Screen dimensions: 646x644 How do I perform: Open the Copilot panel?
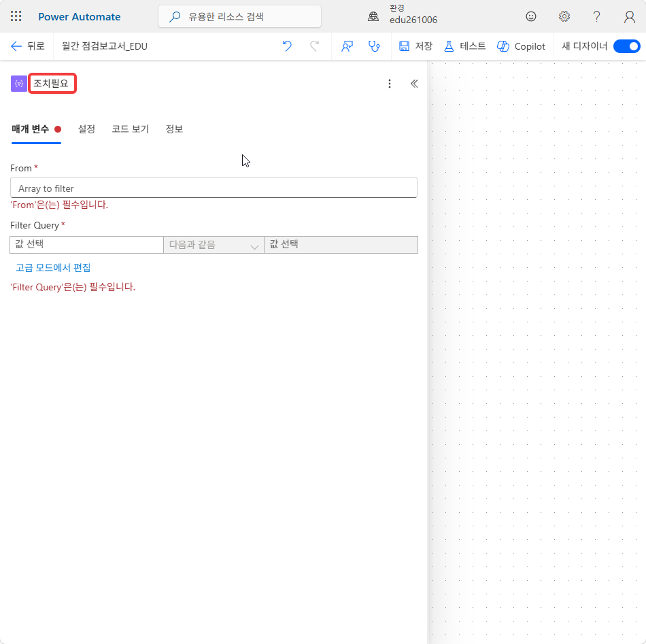521,46
